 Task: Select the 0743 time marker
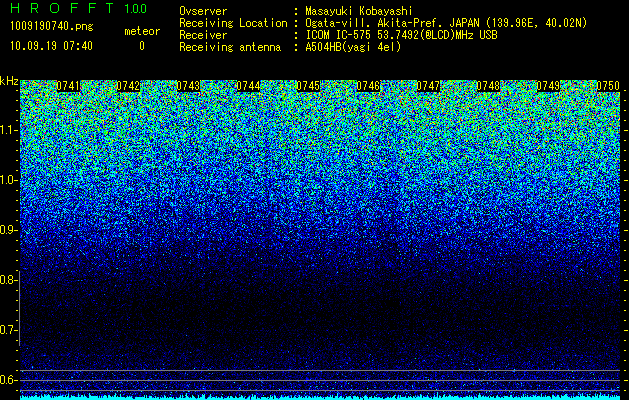click(188, 86)
